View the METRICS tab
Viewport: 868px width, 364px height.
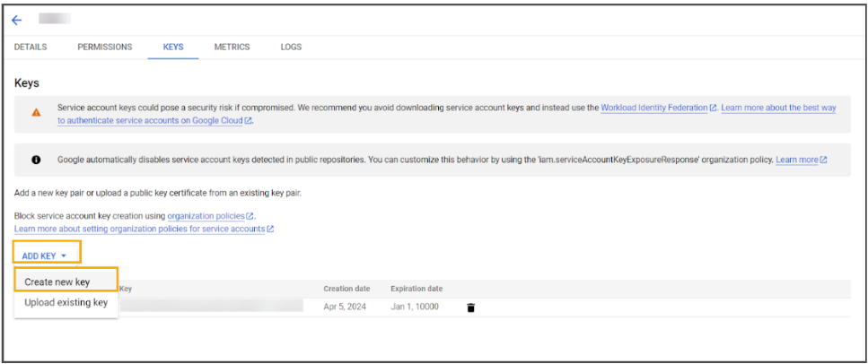[232, 47]
